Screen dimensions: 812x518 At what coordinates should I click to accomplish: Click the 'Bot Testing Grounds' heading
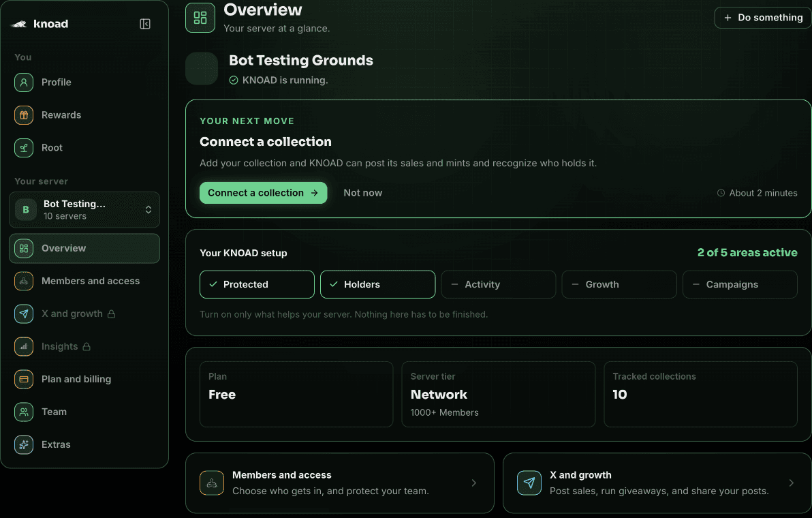tap(301, 61)
